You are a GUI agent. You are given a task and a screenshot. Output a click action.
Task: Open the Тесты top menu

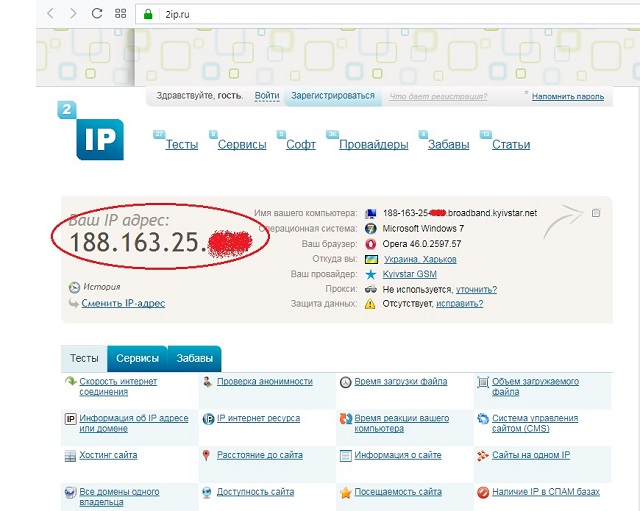pos(182,144)
